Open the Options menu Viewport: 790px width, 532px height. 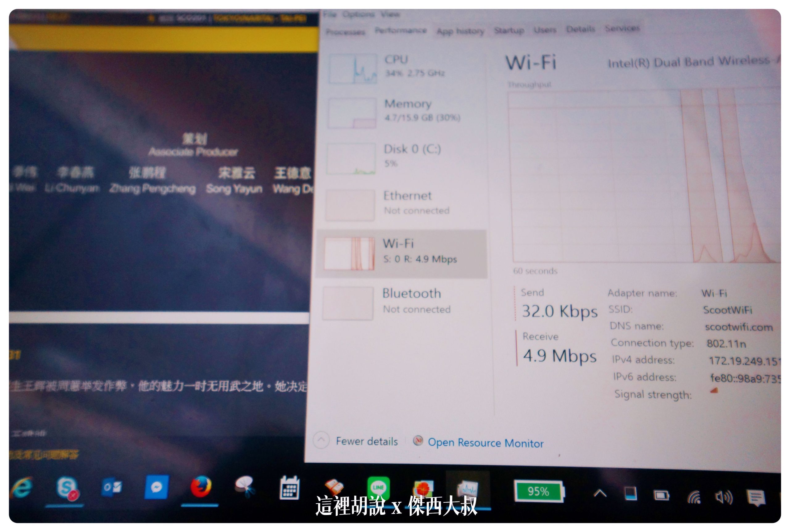(358, 14)
